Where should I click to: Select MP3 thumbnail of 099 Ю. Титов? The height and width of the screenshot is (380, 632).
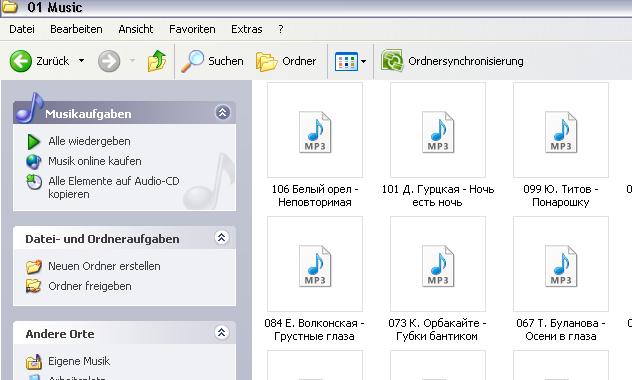click(561, 130)
